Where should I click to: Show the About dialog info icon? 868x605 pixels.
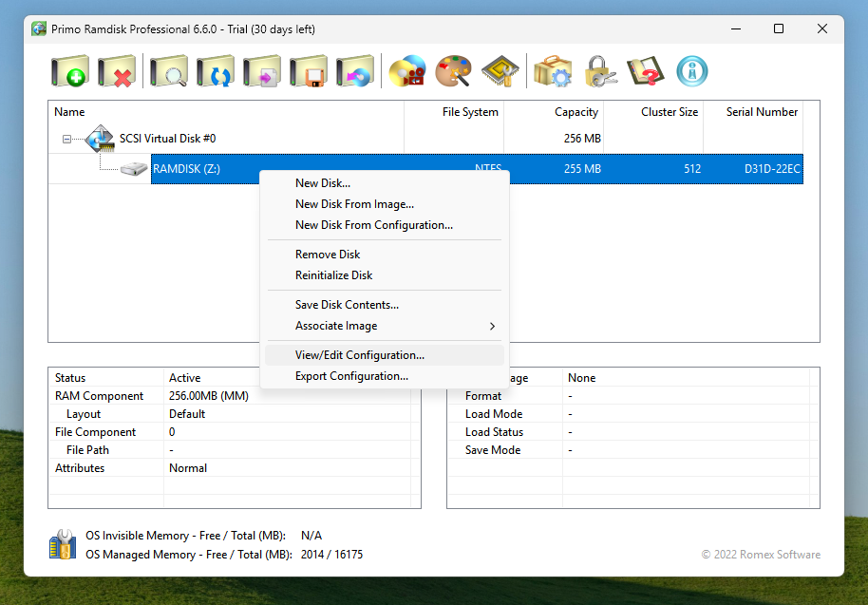pyautogui.click(x=691, y=70)
